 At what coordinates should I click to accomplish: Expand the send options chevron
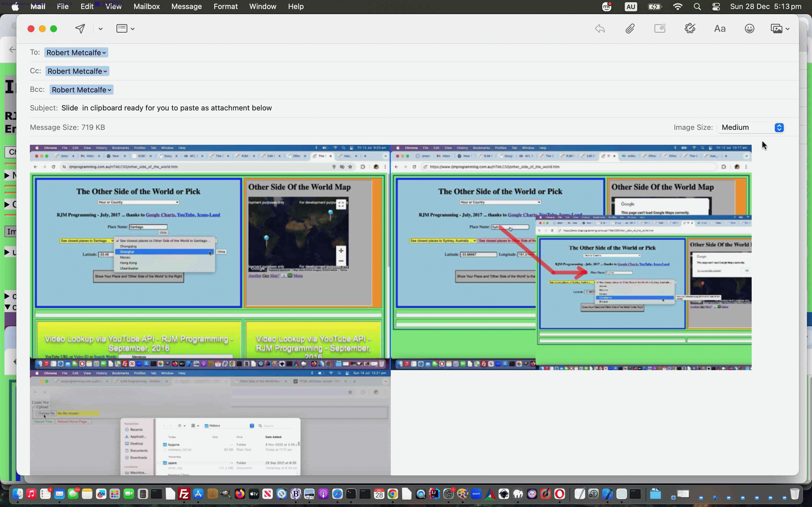[100, 28]
